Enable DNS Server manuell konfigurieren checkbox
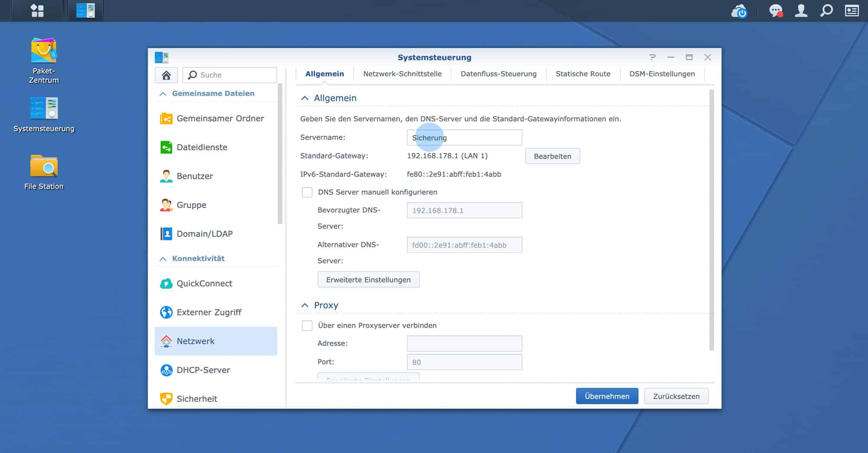 click(307, 192)
